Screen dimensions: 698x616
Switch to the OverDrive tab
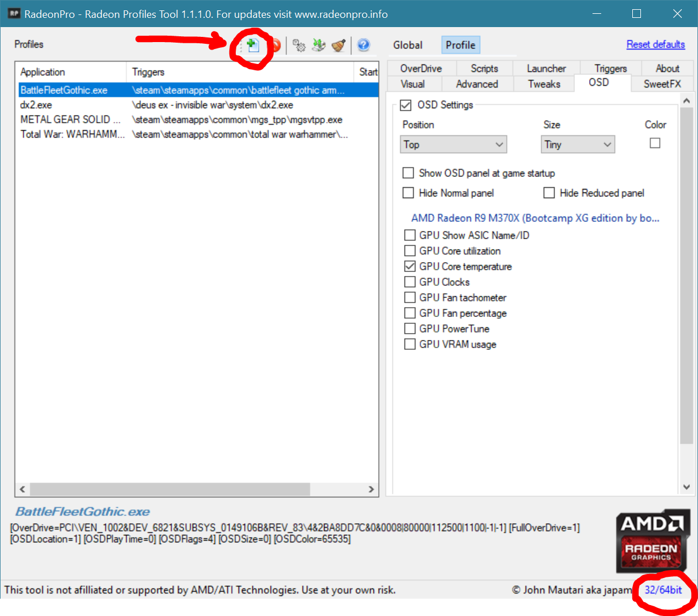(421, 69)
